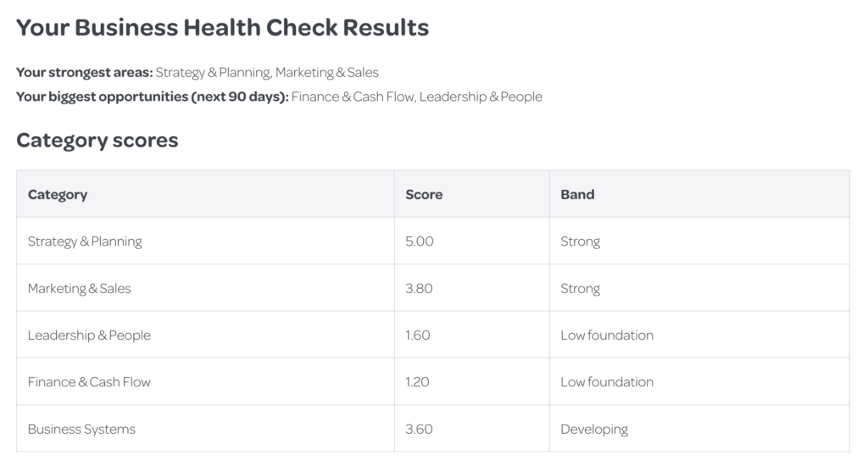Image resolution: width=868 pixels, height=466 pixels.
Task: Select the Category scores heading
Action: pos(97,141)
